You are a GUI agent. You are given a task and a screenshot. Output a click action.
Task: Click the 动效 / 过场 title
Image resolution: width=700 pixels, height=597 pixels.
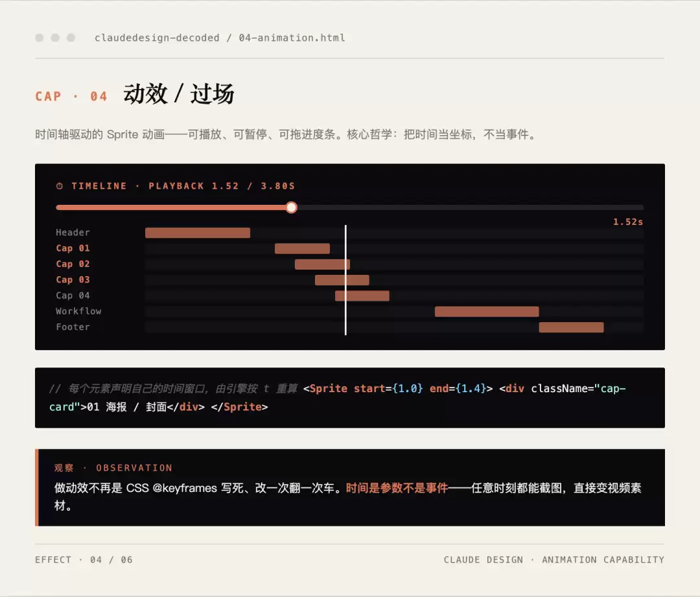179,94
